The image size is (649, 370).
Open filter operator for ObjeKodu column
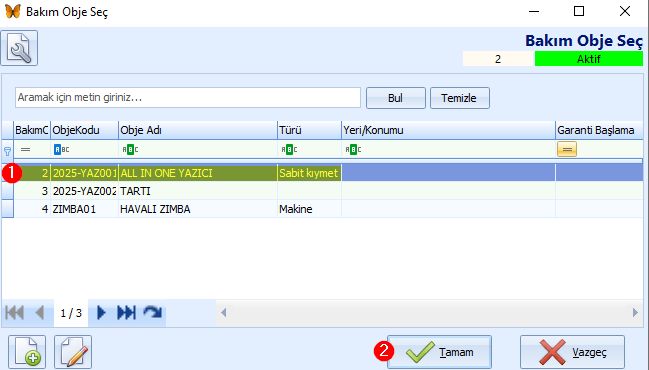[61, 149]
